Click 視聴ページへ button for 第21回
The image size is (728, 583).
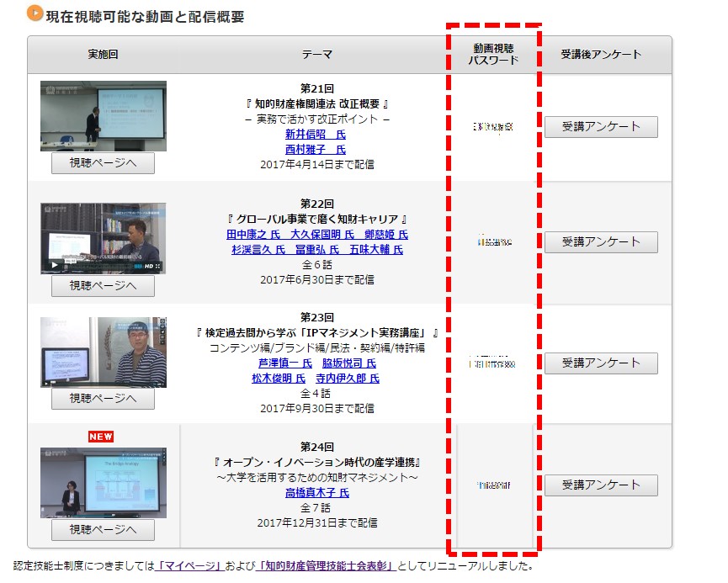pyautogui.click(x=103, y=163)
